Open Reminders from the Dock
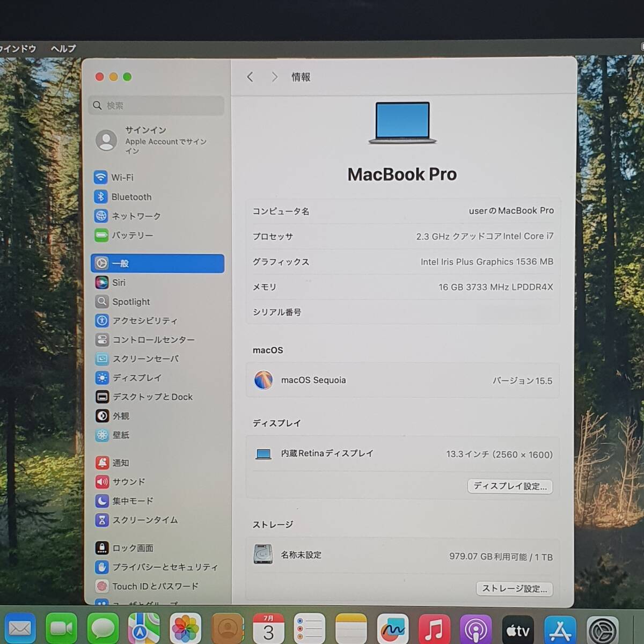This screenshot has width=644, height=644. 310,628
